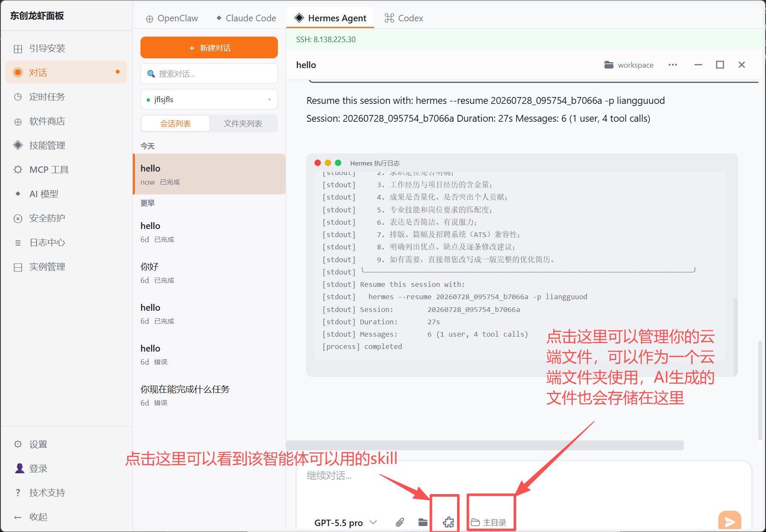Switch to the Codex tab

pyautogui.click(x=404, y=18)
